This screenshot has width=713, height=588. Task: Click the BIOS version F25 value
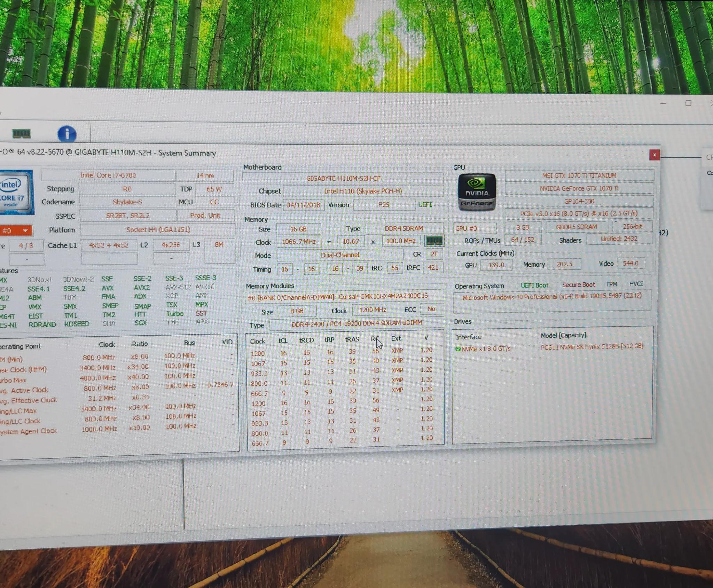tap(384, 205)
